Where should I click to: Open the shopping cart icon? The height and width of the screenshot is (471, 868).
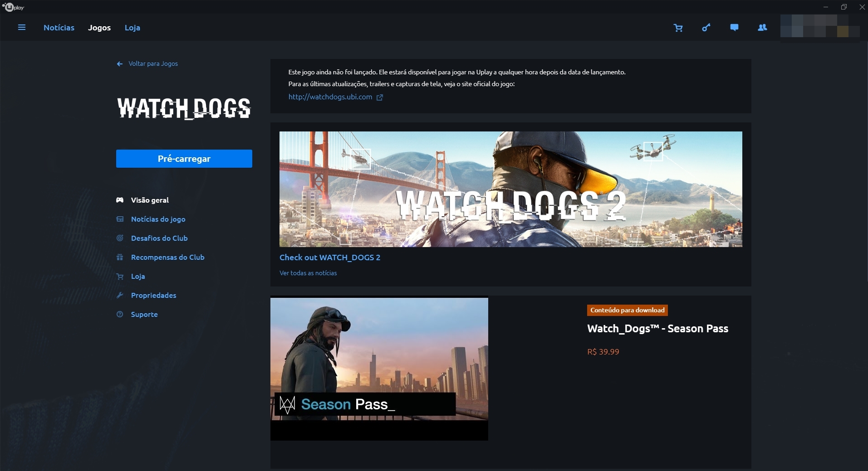tap(678, 28)
